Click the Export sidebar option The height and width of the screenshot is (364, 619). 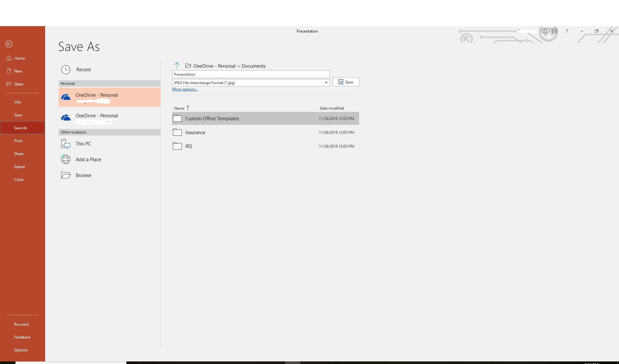click(x=19, y=166)
